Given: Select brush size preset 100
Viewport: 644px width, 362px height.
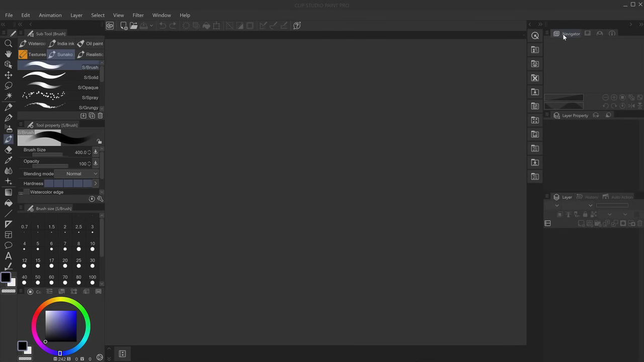Looking at the screenshot, I should (92, 280).
